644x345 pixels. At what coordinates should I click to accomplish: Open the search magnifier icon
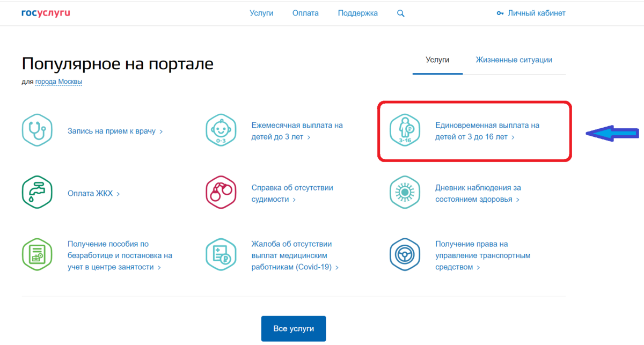[x=401, y=13]
